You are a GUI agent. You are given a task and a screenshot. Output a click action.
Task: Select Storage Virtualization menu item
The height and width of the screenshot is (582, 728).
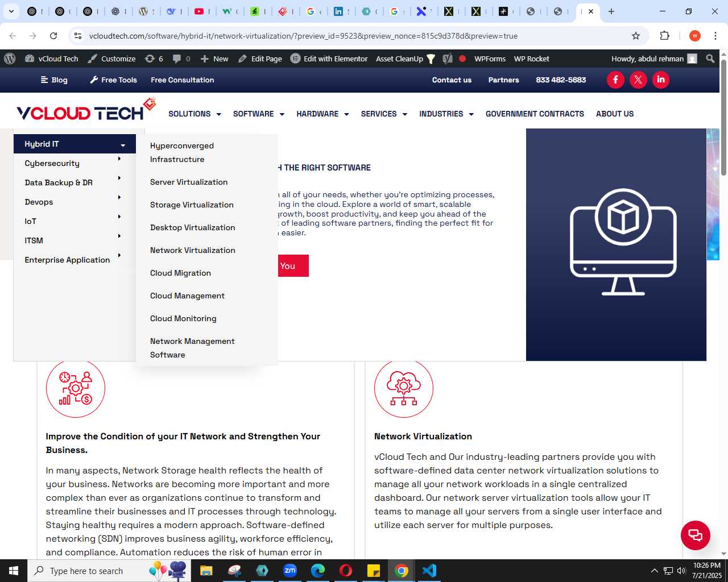(x=192, y=205)
